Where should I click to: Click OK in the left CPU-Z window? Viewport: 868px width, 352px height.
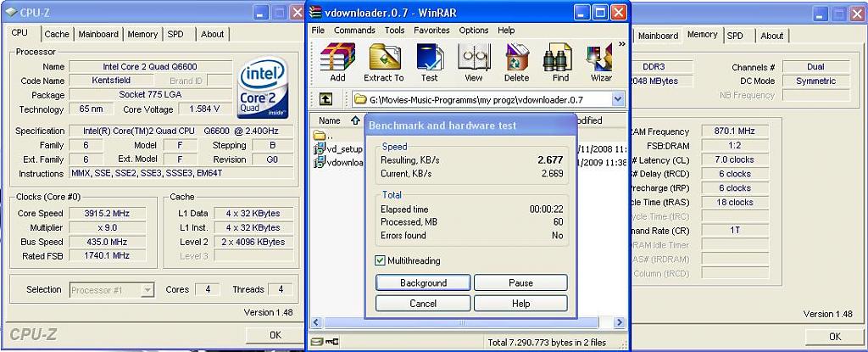(275, 335)
